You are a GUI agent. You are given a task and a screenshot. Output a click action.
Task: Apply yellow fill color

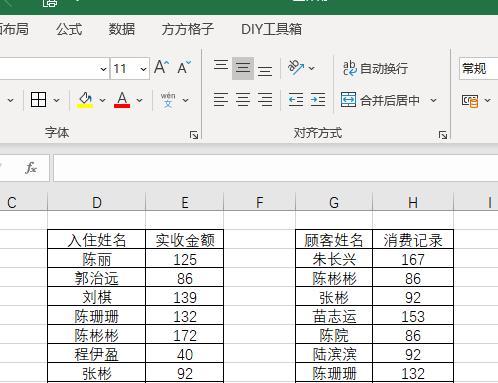[85, 100]
